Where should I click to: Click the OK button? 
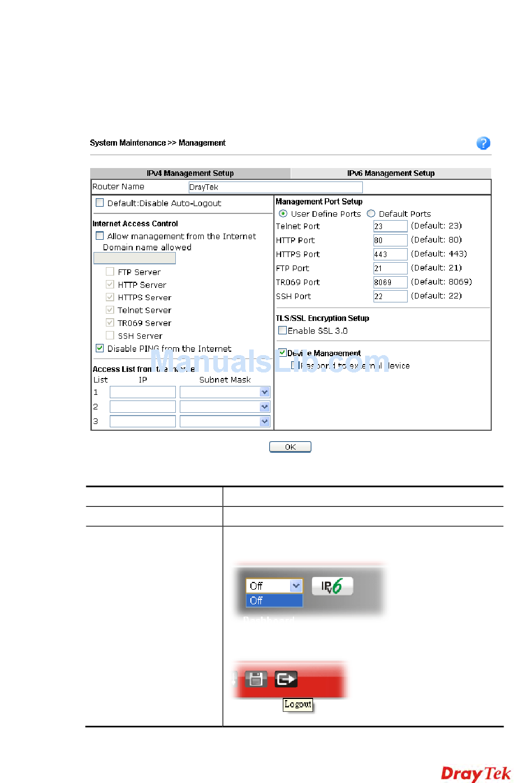coord(290,447)
